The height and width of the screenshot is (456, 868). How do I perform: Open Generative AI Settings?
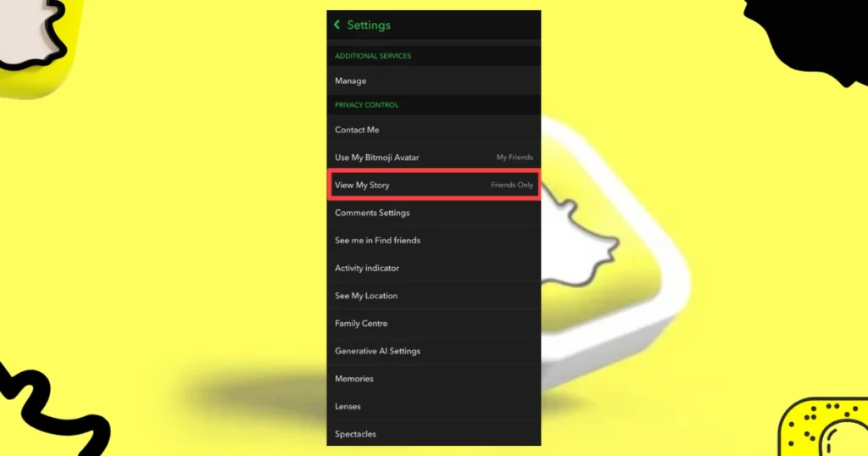[x=433, y=351]
